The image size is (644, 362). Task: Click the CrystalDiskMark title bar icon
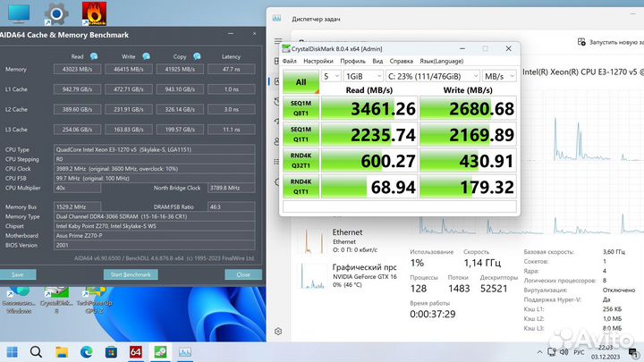coord(286,49)
